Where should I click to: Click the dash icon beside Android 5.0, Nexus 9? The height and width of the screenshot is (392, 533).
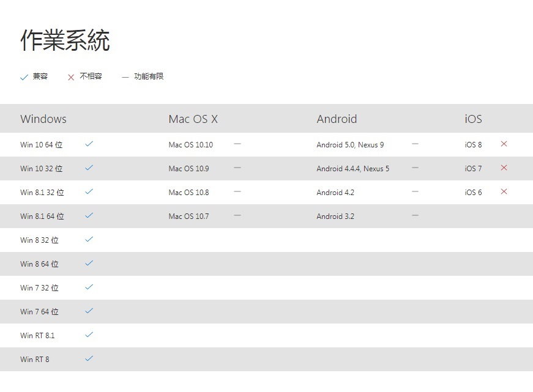pyautogui.click(x=415, y=144)
